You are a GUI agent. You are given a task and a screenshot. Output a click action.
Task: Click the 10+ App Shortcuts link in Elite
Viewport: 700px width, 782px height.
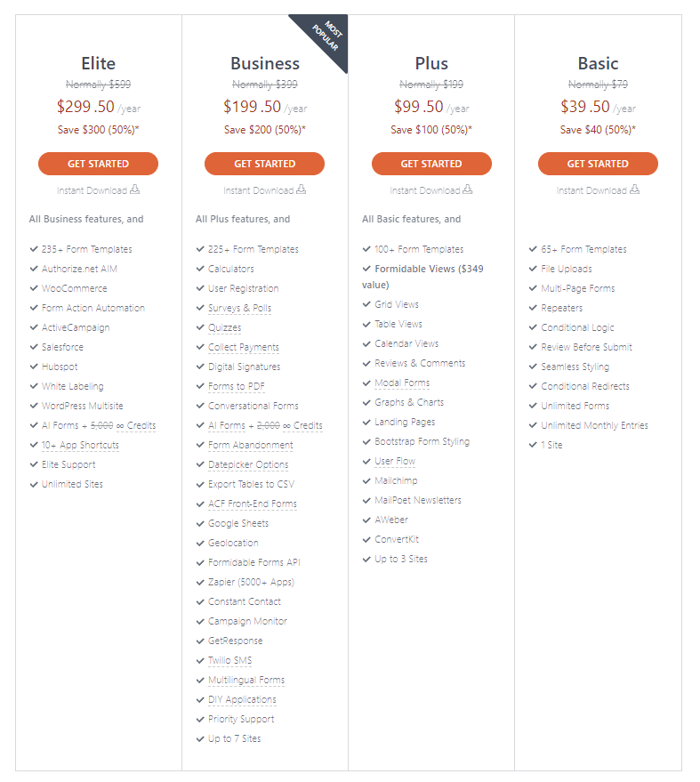pyautogui.click(x=80, y=445)
